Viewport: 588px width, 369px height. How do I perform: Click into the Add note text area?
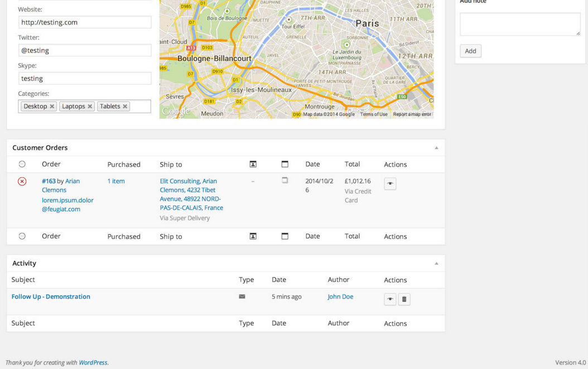519,25
